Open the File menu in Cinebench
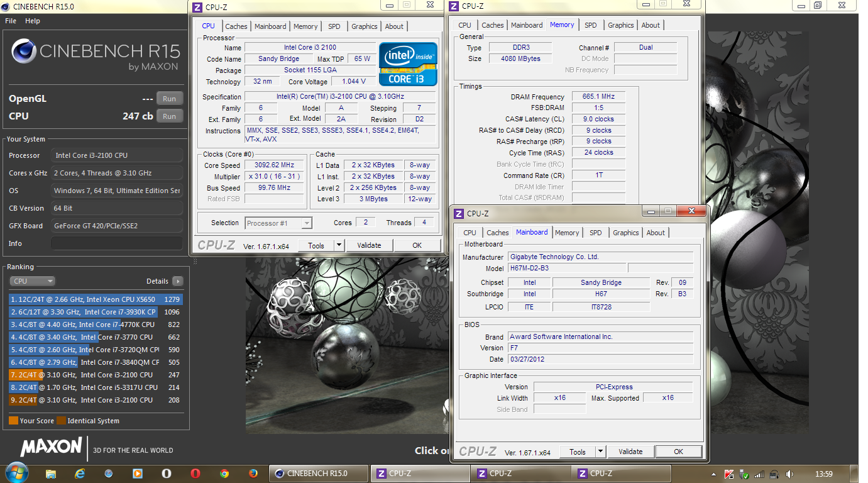Image resolution: width=868 pixels, height=483 pixels. (x=11, y=21)
